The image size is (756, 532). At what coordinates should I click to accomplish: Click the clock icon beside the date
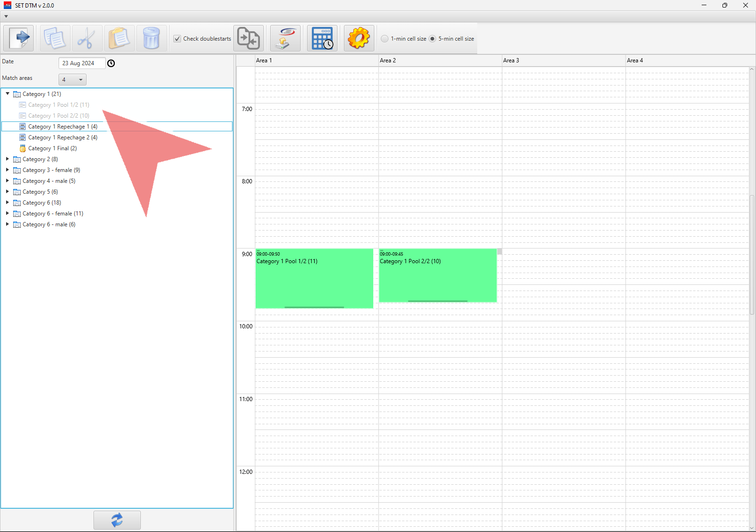pos(111,63)
